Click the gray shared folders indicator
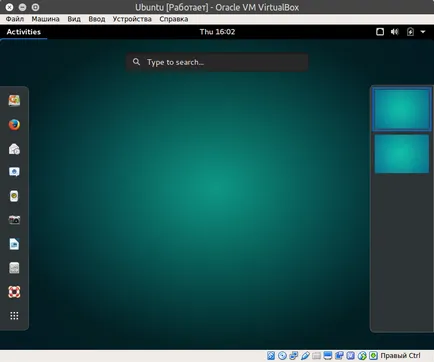 coord(316,356)
